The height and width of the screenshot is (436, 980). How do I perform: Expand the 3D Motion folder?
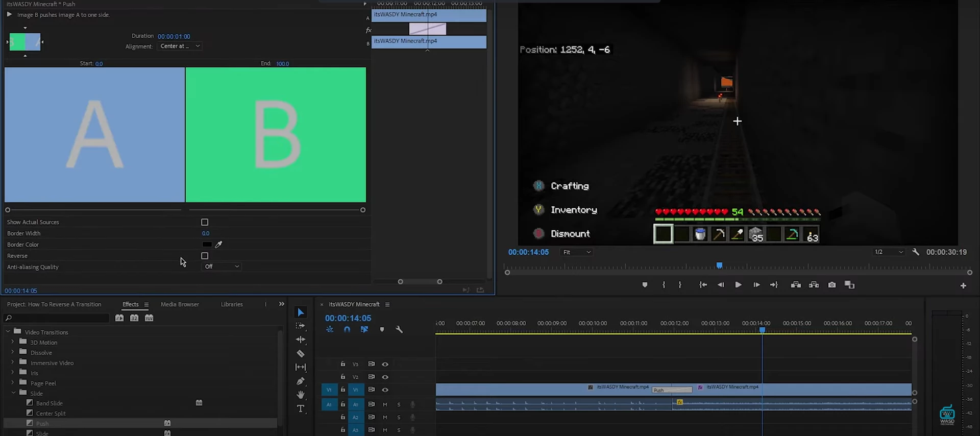point(13,342)
